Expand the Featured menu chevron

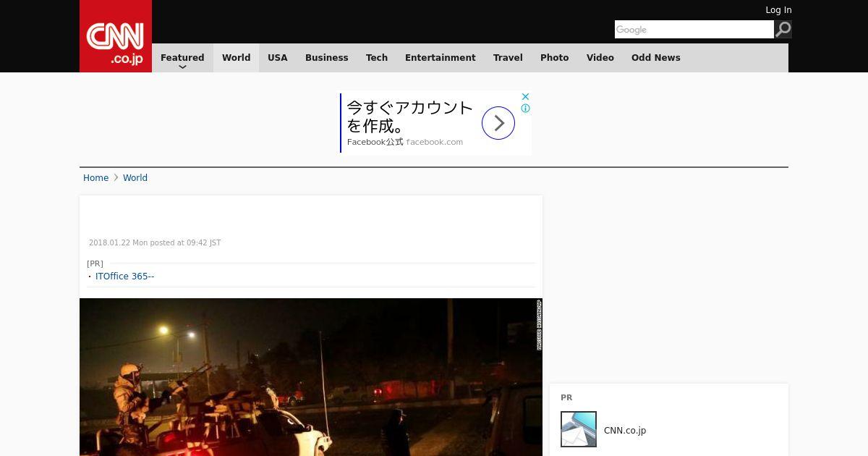pyautogui.click(x=182, y=67)
